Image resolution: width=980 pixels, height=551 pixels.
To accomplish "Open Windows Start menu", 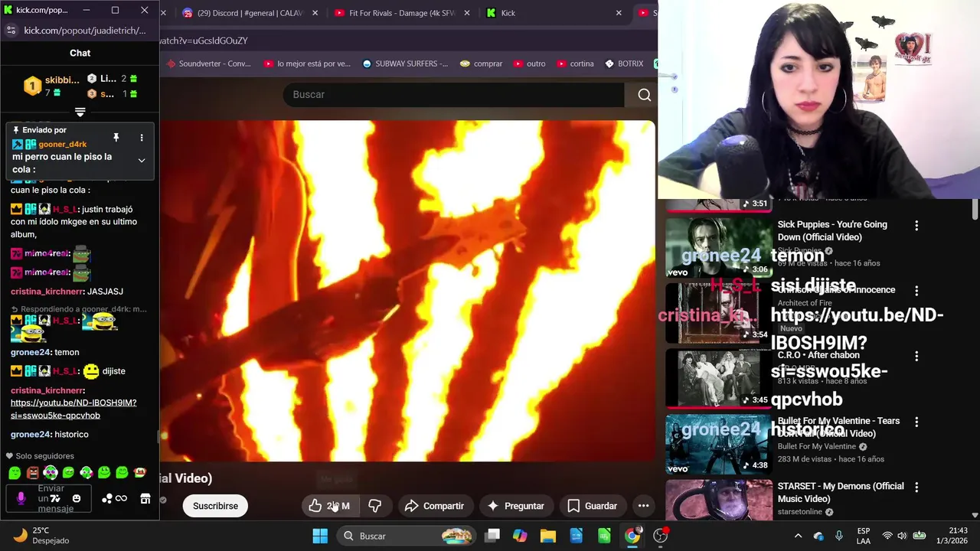I will pyautogui.click(x=320, y=536).
